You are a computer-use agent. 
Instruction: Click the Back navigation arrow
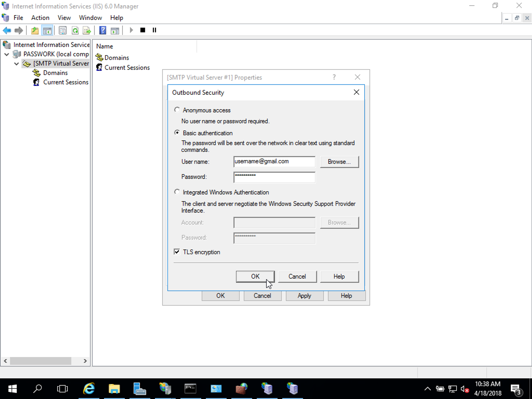coord(7,30)
